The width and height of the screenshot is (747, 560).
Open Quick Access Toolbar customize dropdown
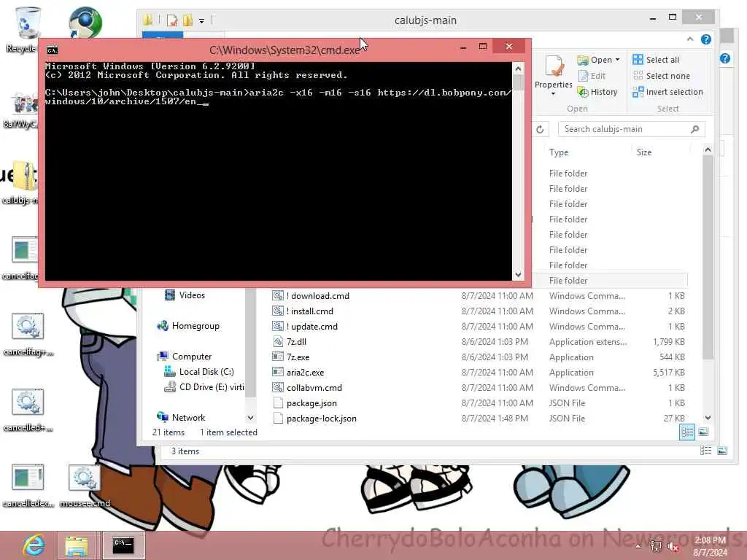tap(201, 20)
